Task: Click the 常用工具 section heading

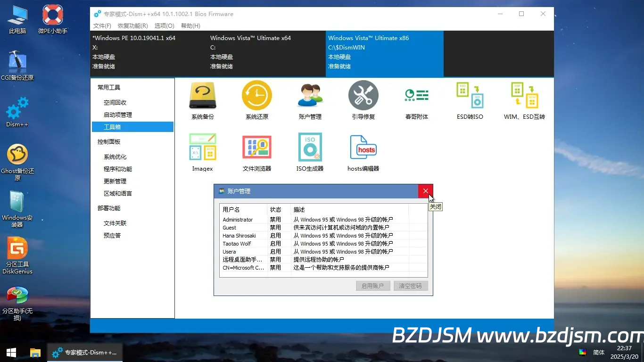Action: [109, 87]
